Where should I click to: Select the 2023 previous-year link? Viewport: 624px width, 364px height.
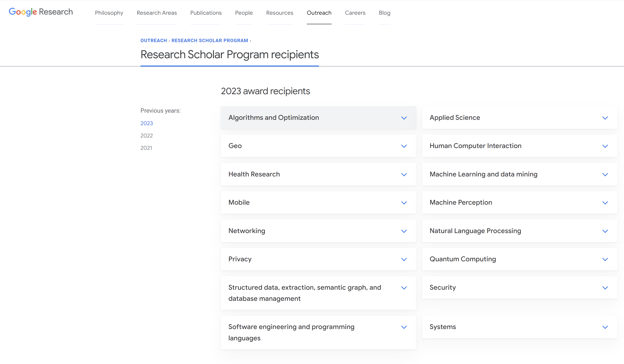point(147,123)
